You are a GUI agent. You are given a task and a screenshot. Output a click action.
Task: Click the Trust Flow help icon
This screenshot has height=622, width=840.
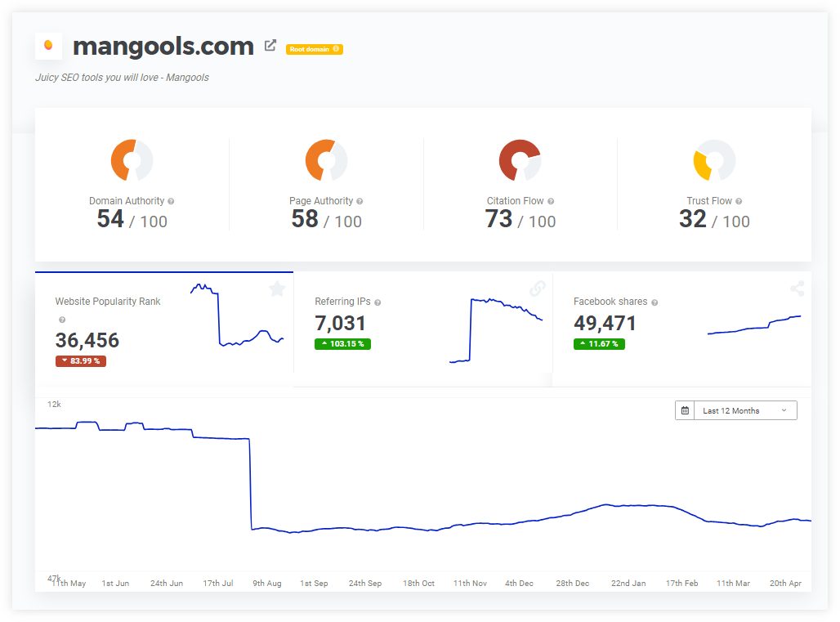tap(739, 201)
